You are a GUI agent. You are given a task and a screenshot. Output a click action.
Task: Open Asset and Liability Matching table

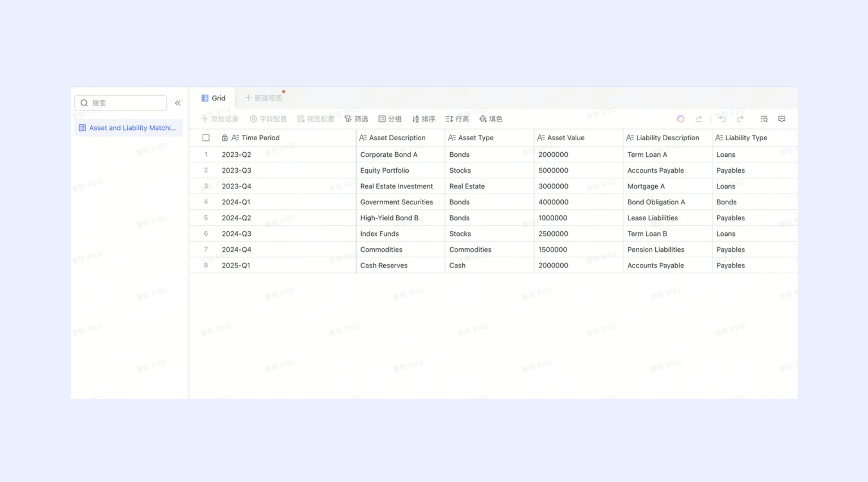click(x=128, y=128)
